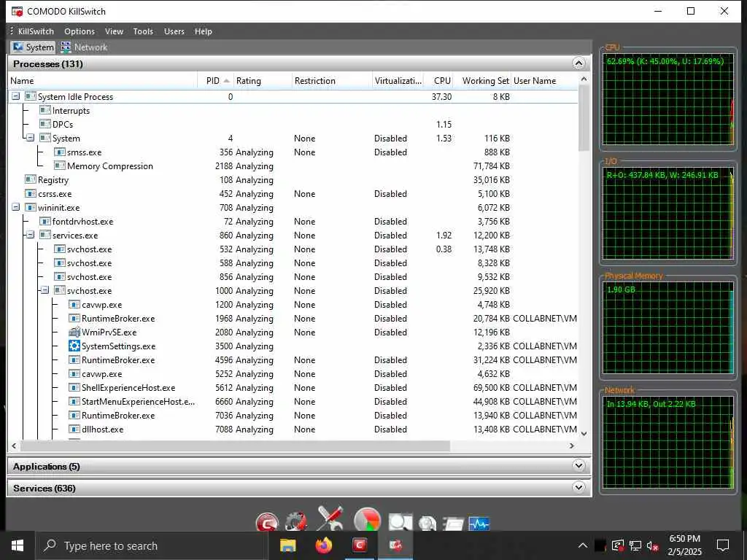
Task: Open the notification center icon
Action: pyautogui.click(x=723, y=545)
